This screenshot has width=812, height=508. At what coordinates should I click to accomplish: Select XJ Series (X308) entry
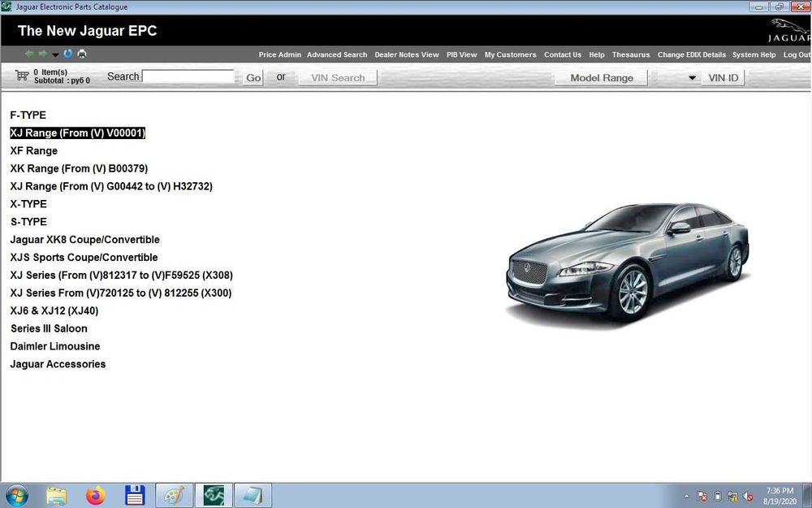pos(121,276)
